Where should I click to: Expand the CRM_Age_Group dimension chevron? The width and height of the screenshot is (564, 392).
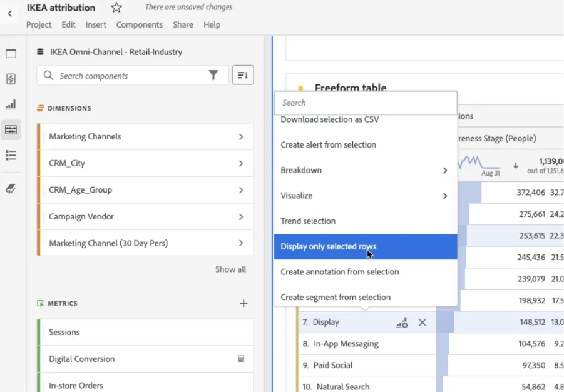point(241,190)
